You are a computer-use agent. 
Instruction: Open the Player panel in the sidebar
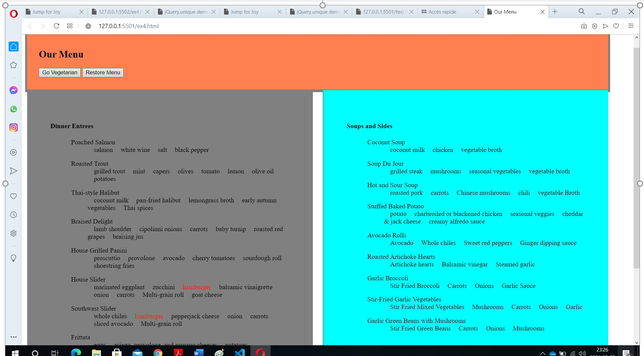click(13, 152)
